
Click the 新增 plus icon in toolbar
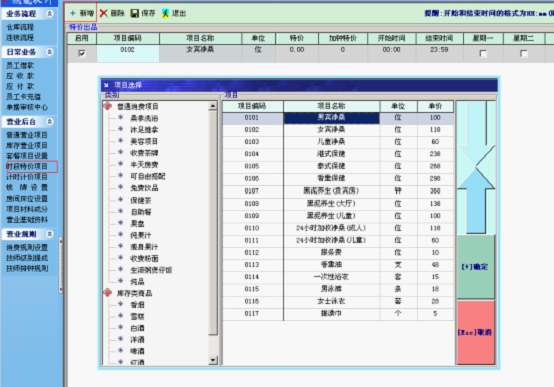click(x=73, y=13)
